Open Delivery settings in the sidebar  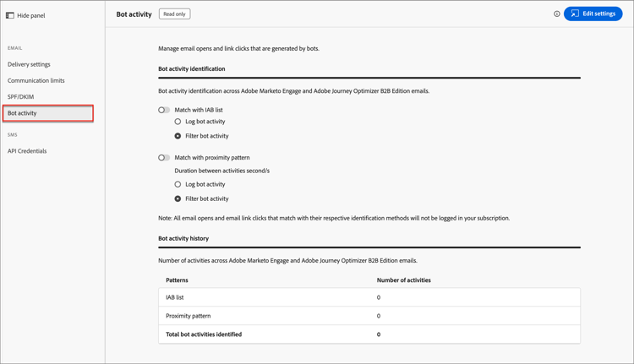[29, 64]
